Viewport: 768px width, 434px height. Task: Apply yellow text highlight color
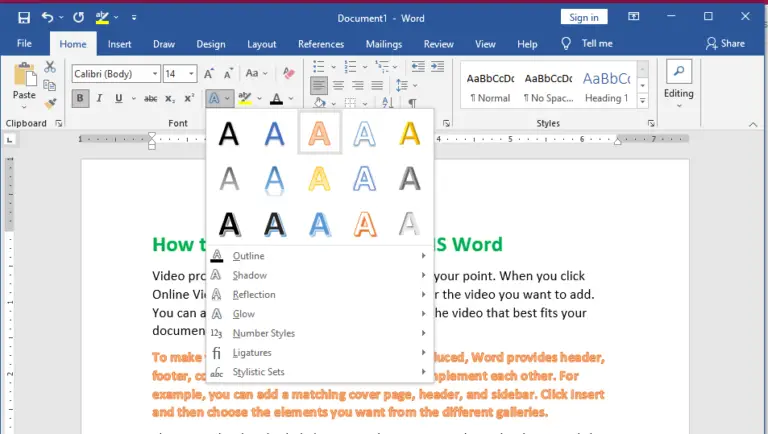[x=244, y=98]
